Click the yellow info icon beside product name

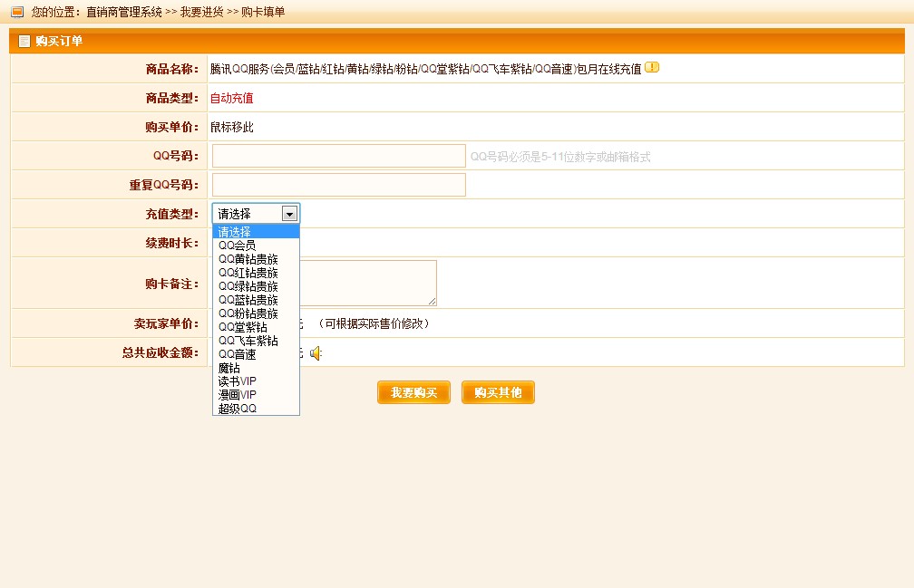652,68
